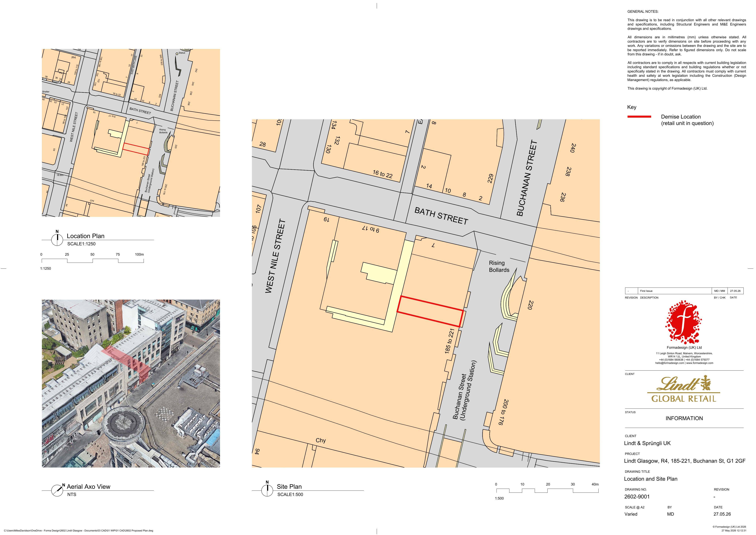Click 'BATH STREET' label in the Site Plan
This screenshot has width=756, height=535.
click(x=441, y=216)
